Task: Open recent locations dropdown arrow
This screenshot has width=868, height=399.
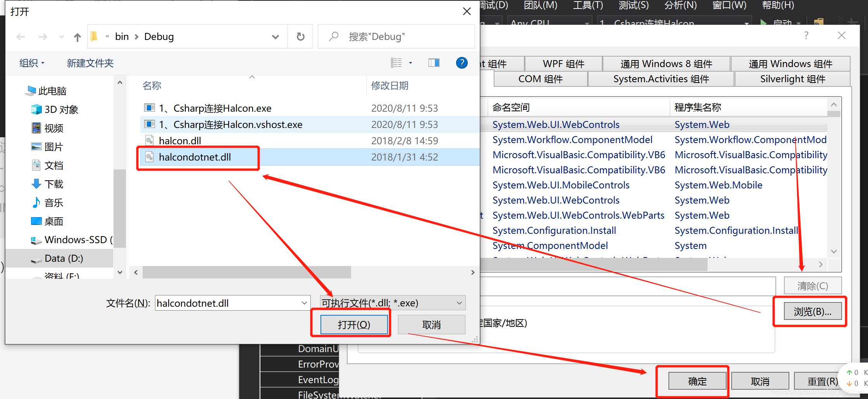Action: pyautogui.click(x=61, y=37)
